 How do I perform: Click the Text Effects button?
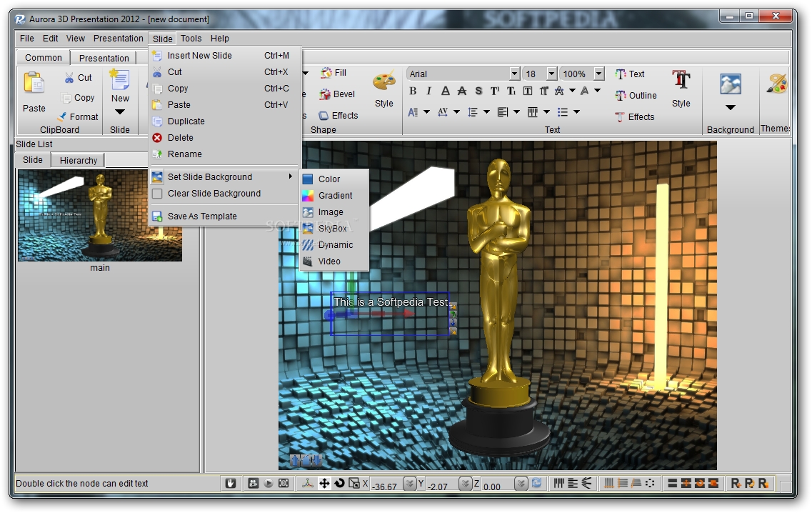[x=635, y=117]
